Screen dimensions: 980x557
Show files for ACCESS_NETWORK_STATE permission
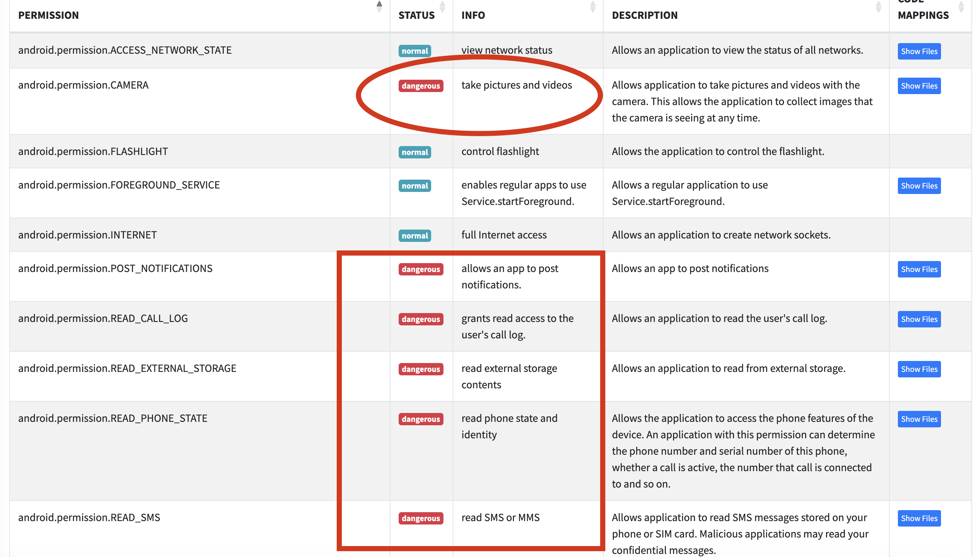coord(919,51)
